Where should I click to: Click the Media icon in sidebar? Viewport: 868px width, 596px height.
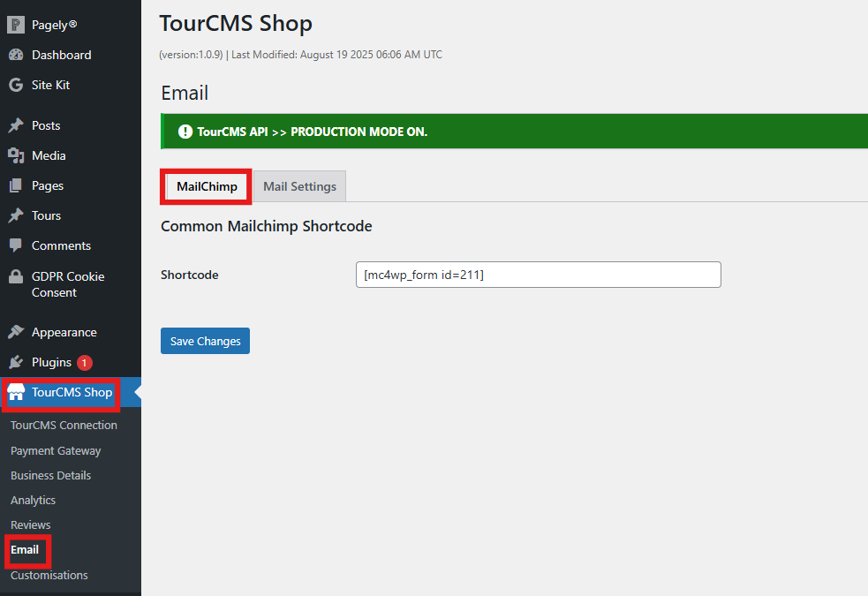click(16, 155)
